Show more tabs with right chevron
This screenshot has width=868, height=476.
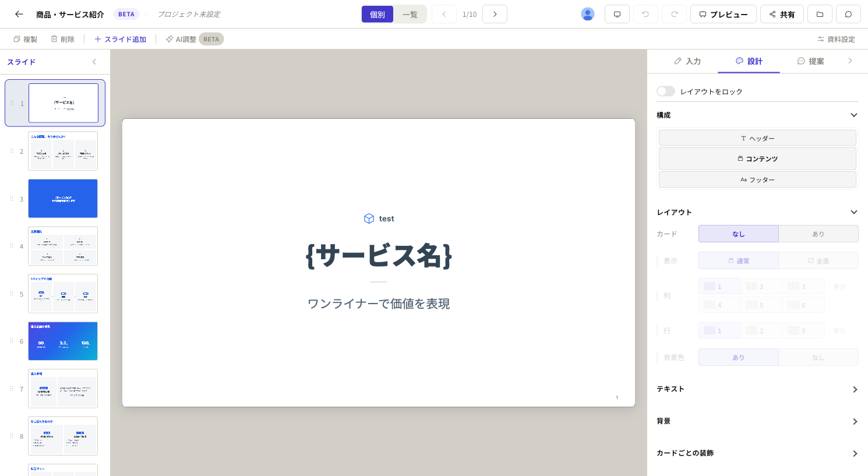pos(850,61)
